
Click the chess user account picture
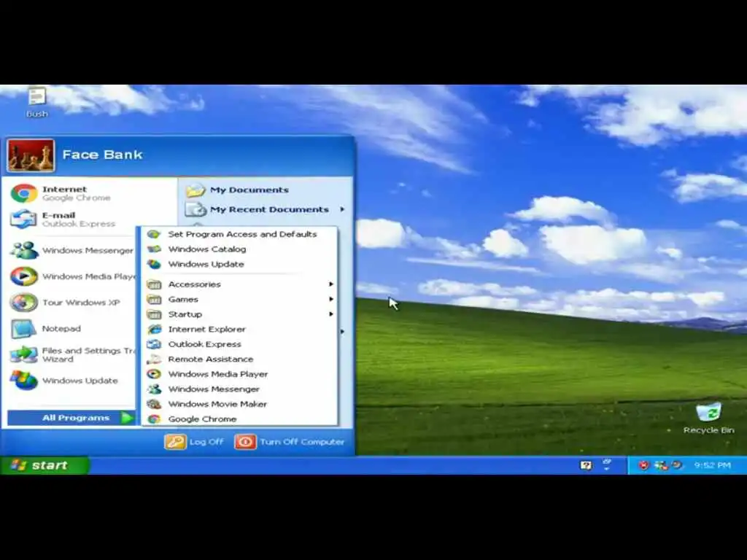(x=31, y=155)
